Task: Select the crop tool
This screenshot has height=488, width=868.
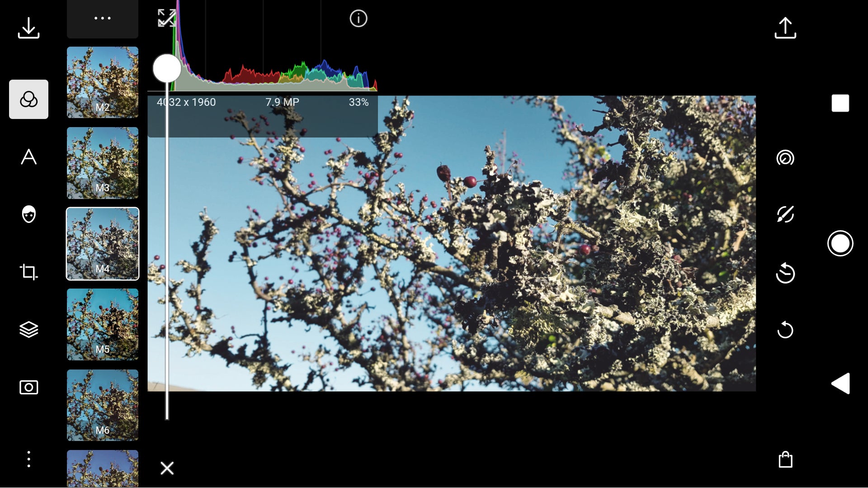Action: pyautogui.click(x=28, y=272)
